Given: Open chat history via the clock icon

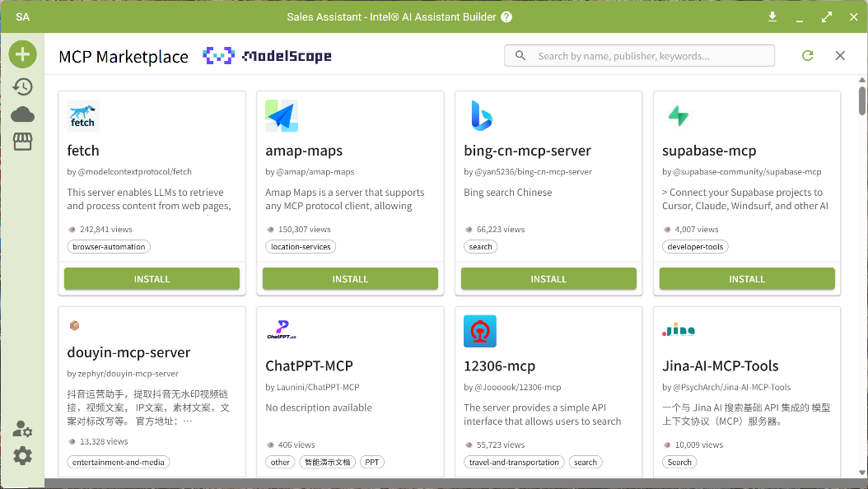Looking at the screenshot, I should [x=22, y=86].
